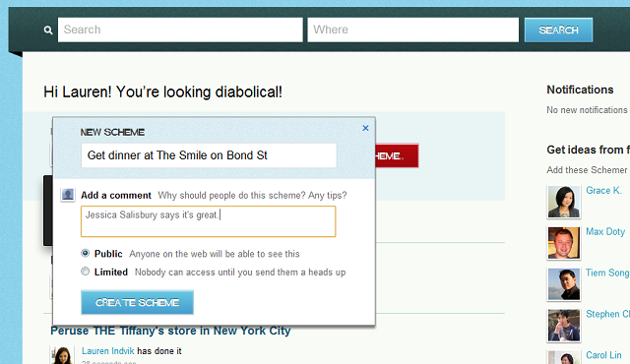The width and height of the screenshot is (630, 364).
Task: Open the Peruse THE Tiffany's store scheme
Action: coord(170,332)
